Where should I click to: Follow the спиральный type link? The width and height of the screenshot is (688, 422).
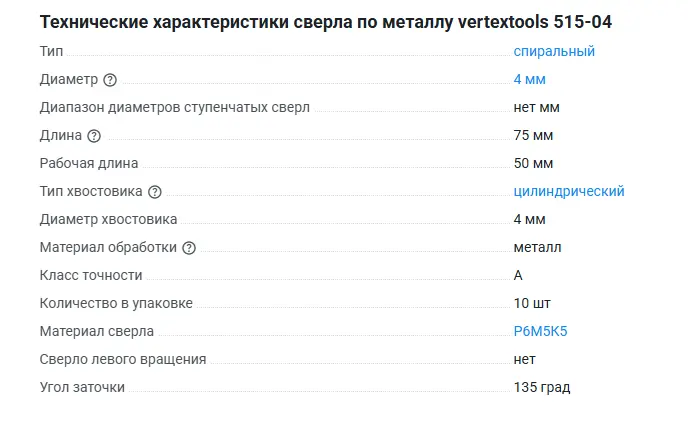[554, 51]
